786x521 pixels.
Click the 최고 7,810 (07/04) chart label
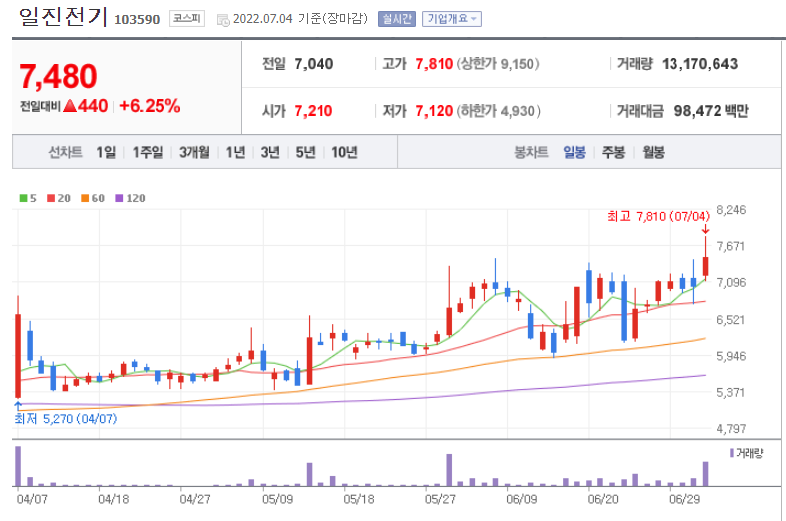658,216
